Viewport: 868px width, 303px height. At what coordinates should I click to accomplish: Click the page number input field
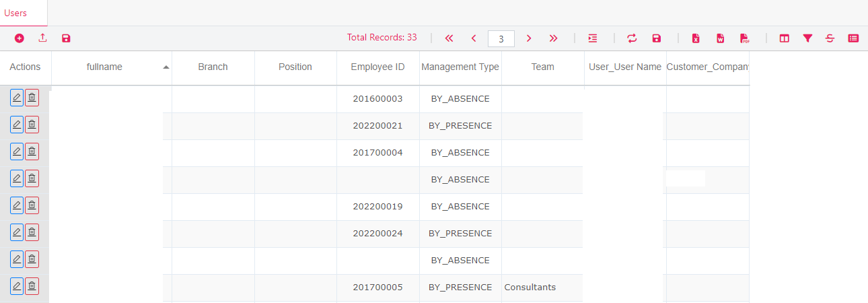tap(501, 39)
